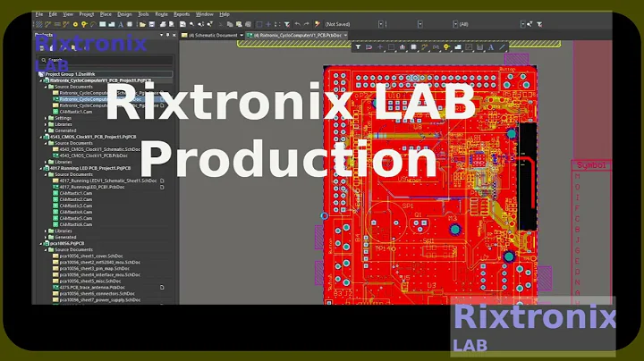644x361 pixels.
Task: Open pca10056_sheet6_connectors.SchDoc
Action: point(97,293)
